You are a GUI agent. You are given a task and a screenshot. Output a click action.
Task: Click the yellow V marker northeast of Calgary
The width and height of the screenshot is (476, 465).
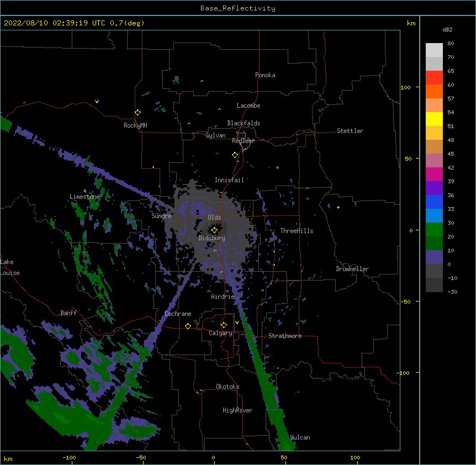pos(237,323)
